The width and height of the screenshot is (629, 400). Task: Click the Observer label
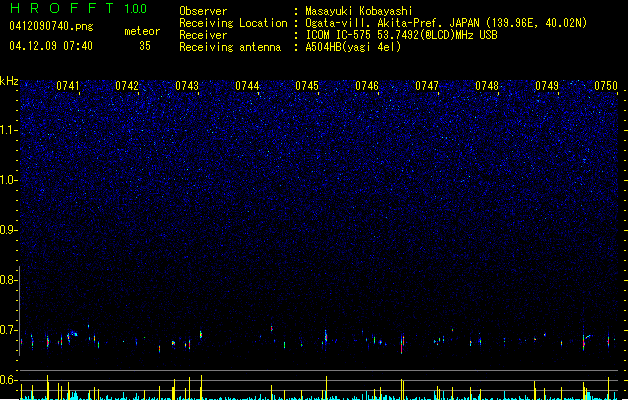point(203,11)
